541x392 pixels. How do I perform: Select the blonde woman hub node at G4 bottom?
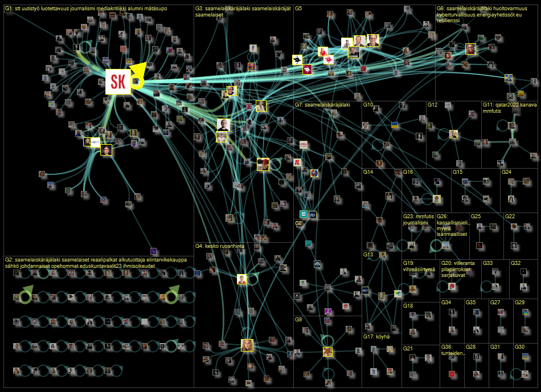click(x=247, y=345)
